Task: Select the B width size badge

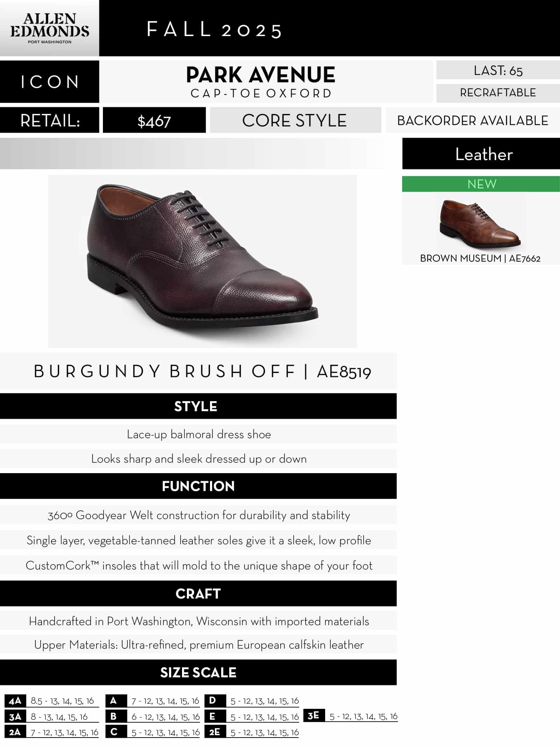Action: [114, 716]
